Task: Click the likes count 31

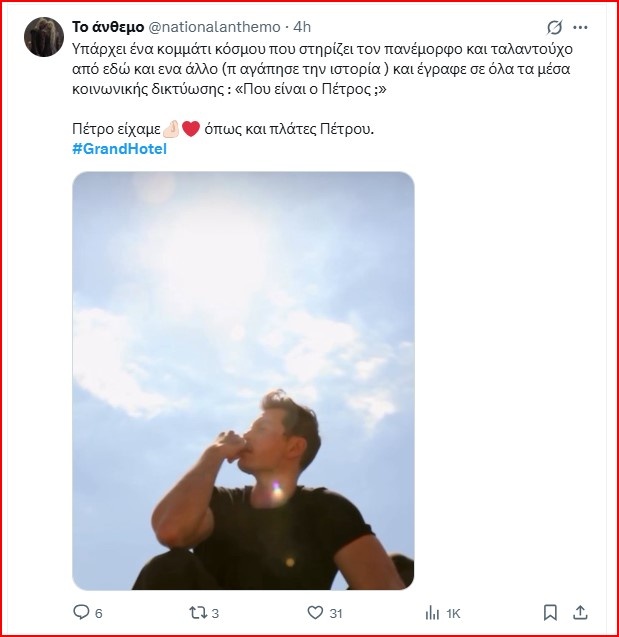Action: [x=336, y=613]
